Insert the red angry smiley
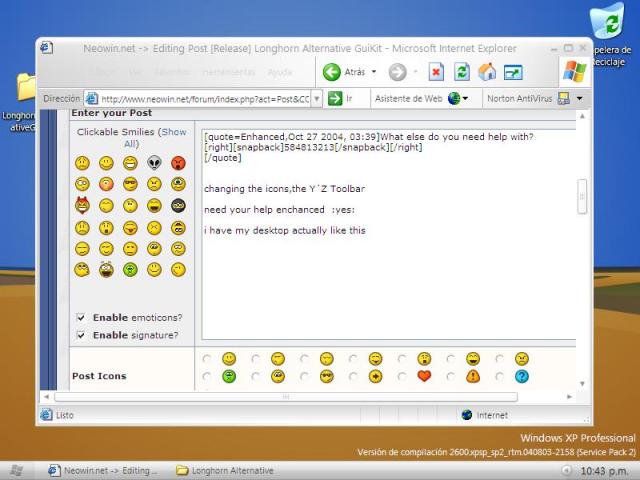 pyautogui.click(x=178, y=163)
